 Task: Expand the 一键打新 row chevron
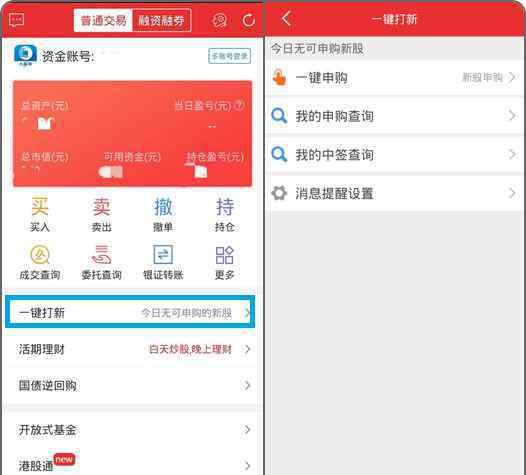[247, 313]
